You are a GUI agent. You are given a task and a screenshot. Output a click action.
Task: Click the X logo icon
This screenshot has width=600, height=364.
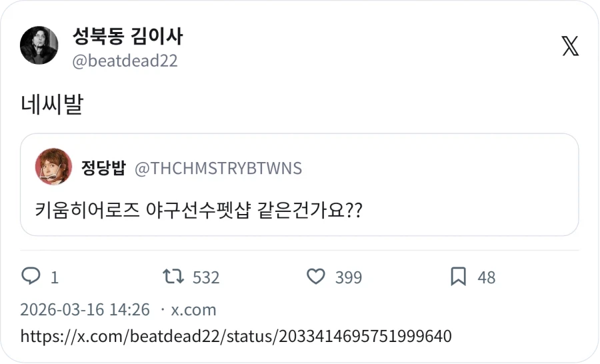[x=570, y=47]
